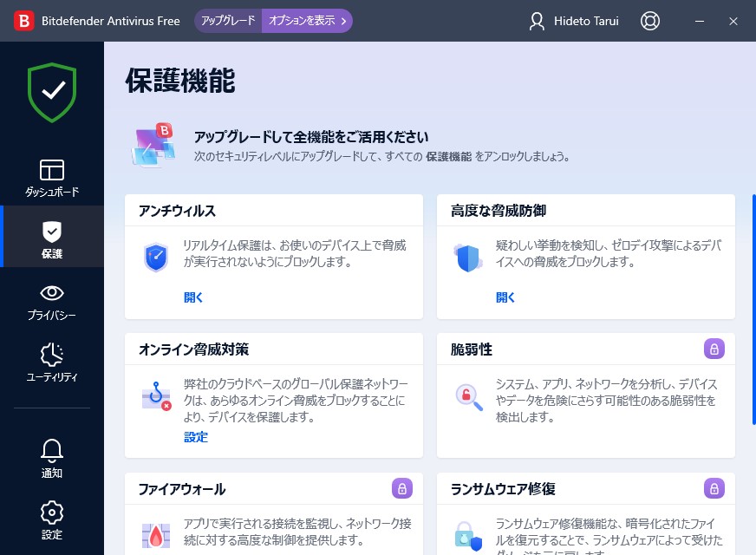The image size is (756, 555).
Task: Click the purple lock badge on the 脆弱性 card
Action: click(714, 349)
